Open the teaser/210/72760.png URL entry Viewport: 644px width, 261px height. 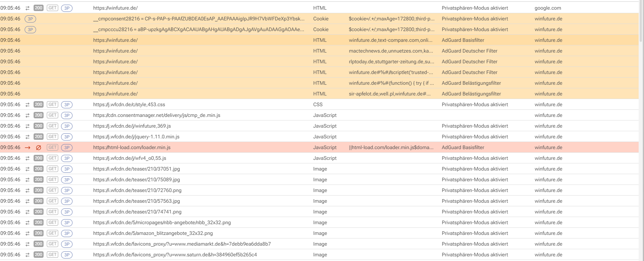click(137, 190)
